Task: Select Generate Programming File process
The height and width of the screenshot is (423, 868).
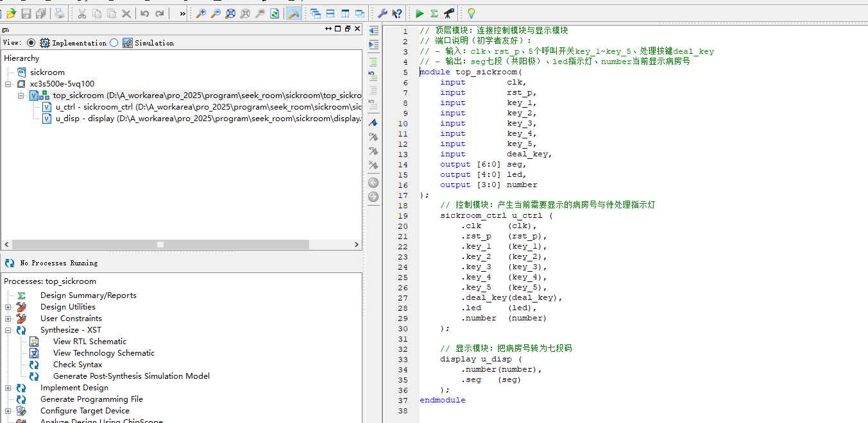Action: (x=92, y=399)
